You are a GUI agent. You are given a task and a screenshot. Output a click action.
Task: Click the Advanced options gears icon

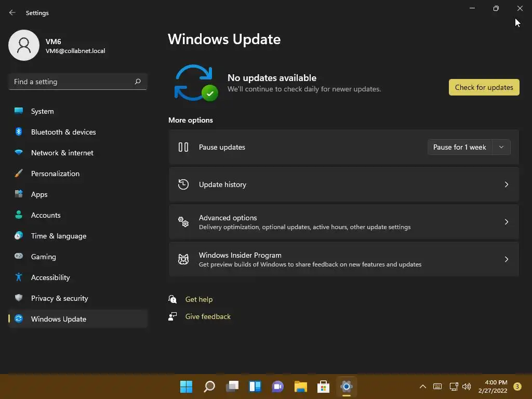183,221
